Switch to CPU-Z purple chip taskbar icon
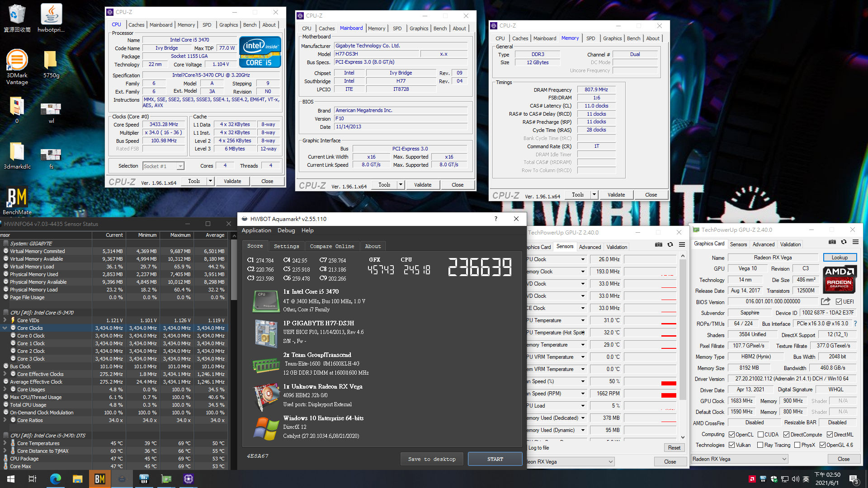 (x=189, y=479)
